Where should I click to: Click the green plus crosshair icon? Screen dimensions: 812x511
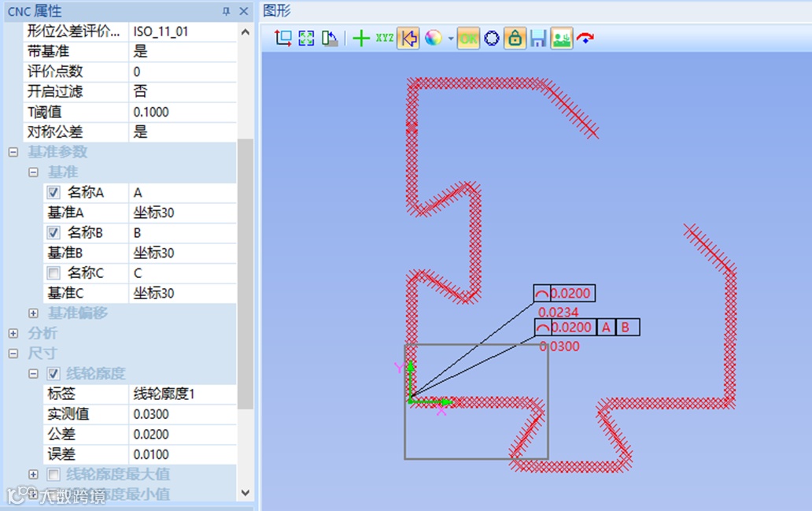click(x=361, y=38)
